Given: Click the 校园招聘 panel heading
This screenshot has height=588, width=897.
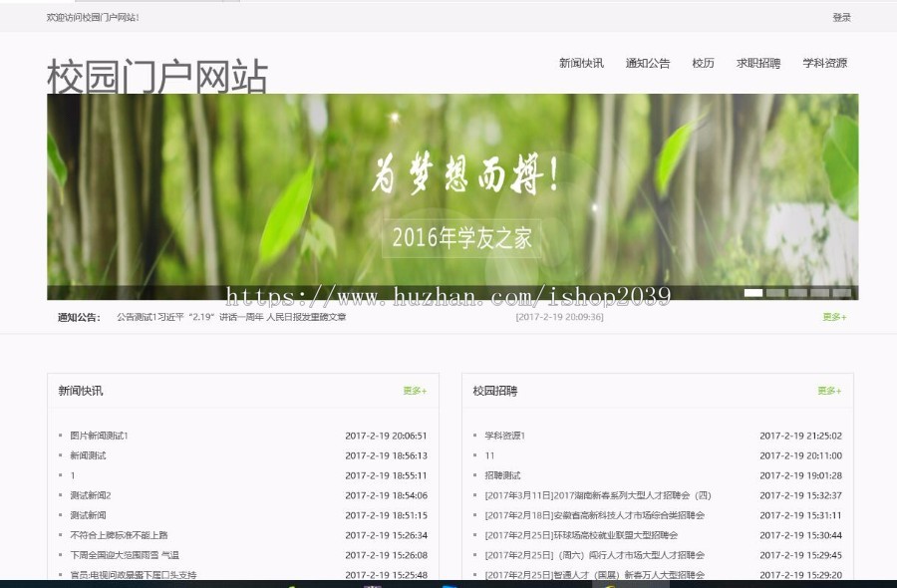Looking at the screenshot, I should point(495,391).
